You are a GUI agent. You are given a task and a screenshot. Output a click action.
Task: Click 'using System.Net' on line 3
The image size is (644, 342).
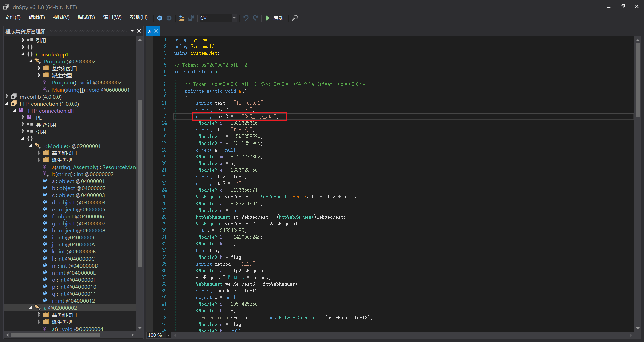197,53
